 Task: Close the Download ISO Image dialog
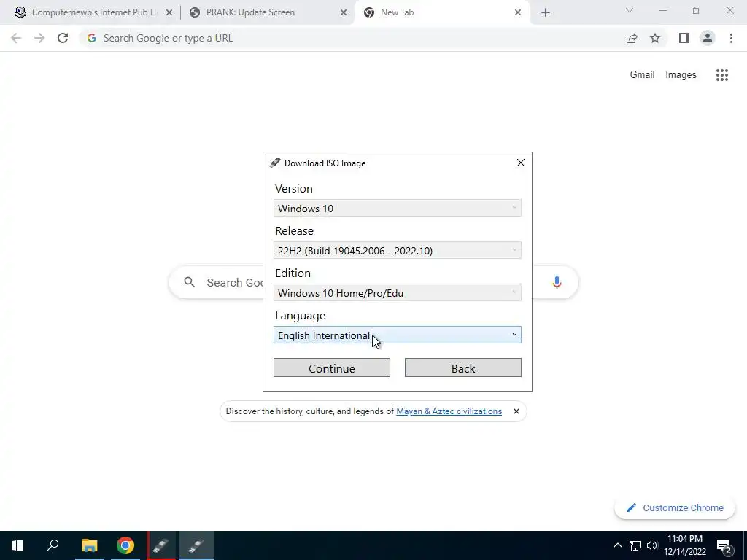[521, 163]
